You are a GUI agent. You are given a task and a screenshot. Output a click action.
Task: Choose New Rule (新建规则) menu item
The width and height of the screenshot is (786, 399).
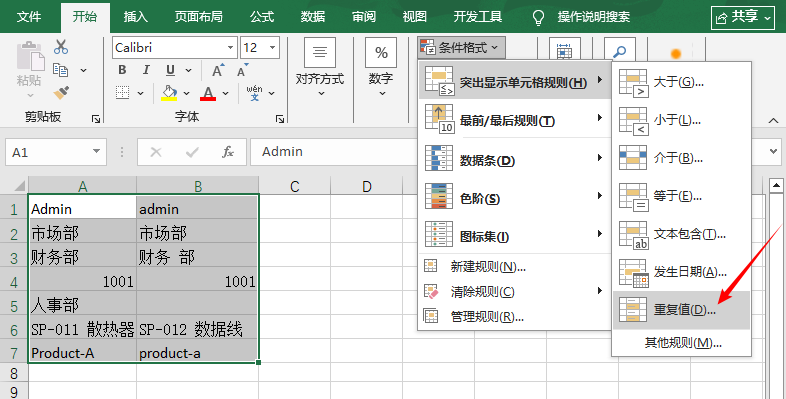(x=514, y=267)
